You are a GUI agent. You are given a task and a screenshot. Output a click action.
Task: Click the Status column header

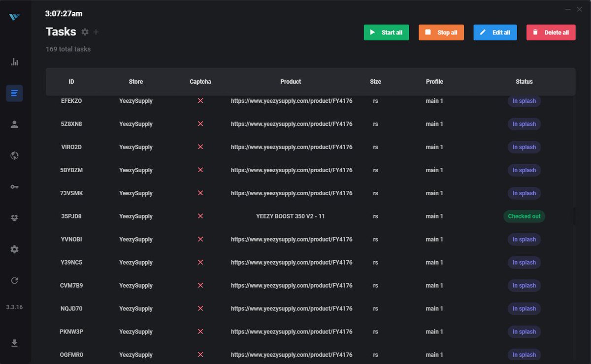tap(524, 82)
